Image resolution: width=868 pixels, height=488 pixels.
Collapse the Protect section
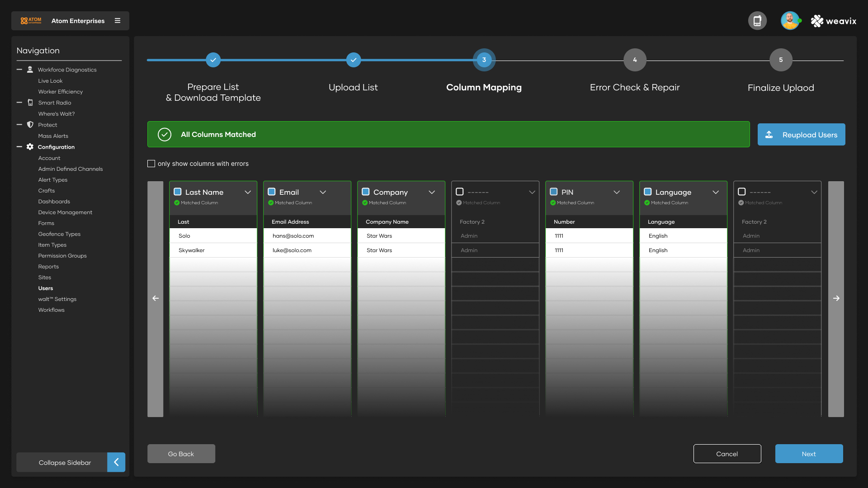coord(19,125)
